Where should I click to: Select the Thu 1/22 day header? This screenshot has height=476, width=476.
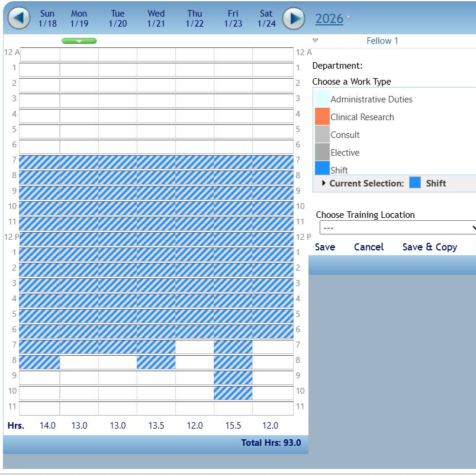tap(194, 18)
